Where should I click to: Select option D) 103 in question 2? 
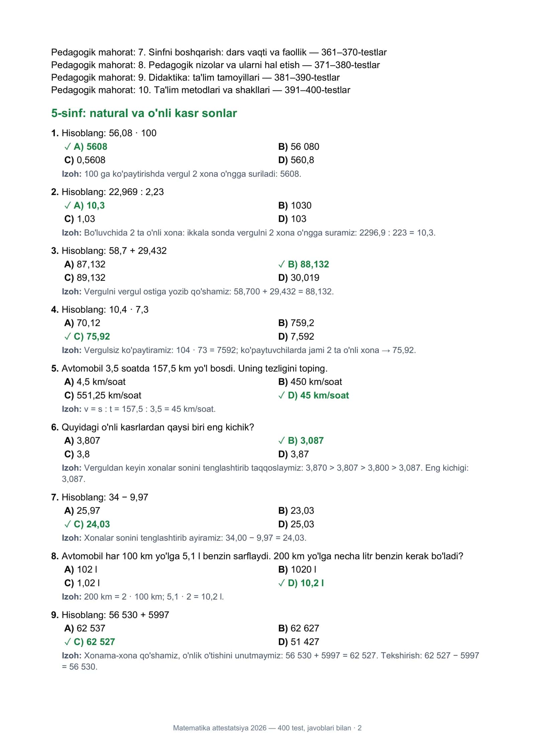tap(292, 219)
